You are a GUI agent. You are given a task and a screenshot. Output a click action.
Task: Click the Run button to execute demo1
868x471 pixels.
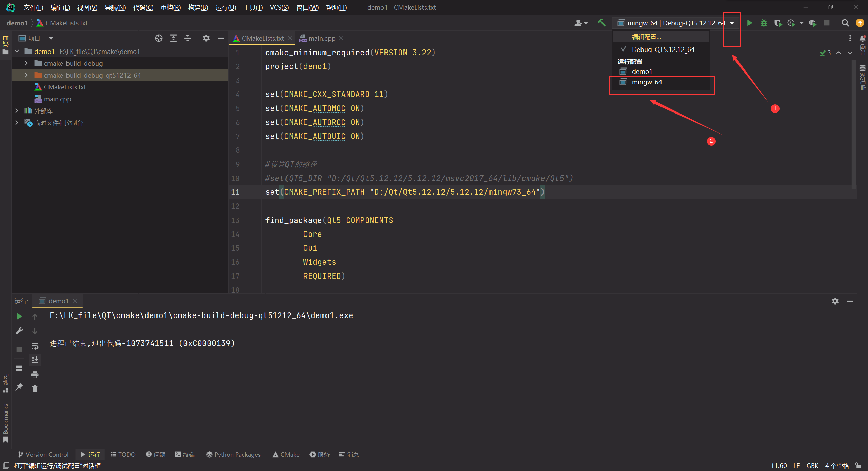750,23
